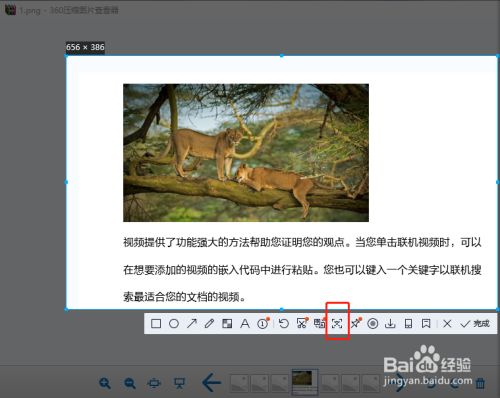This screenshot has width=500, height=398.
Task: Pin the screenshot with the pushpin icon
Action: pos(356,323)
